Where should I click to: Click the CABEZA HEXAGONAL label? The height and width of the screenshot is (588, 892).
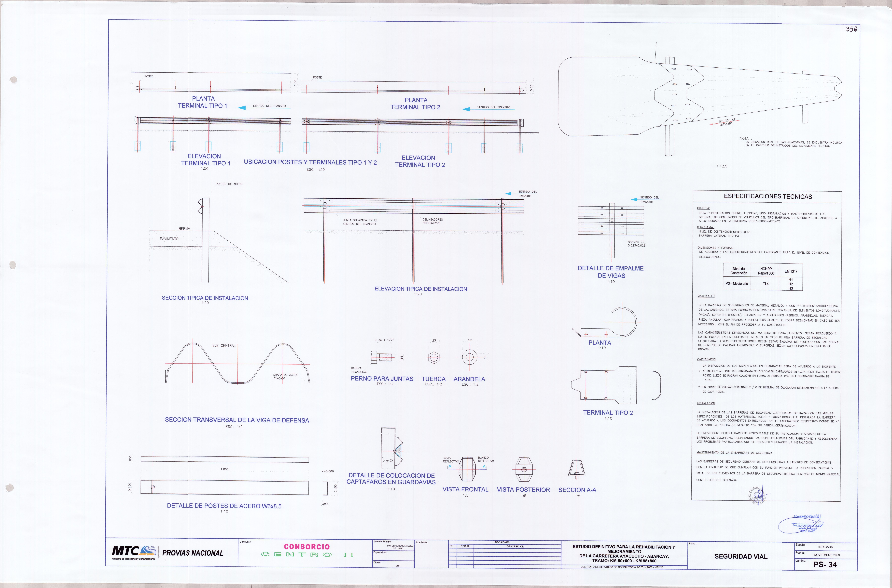(359, 370)
